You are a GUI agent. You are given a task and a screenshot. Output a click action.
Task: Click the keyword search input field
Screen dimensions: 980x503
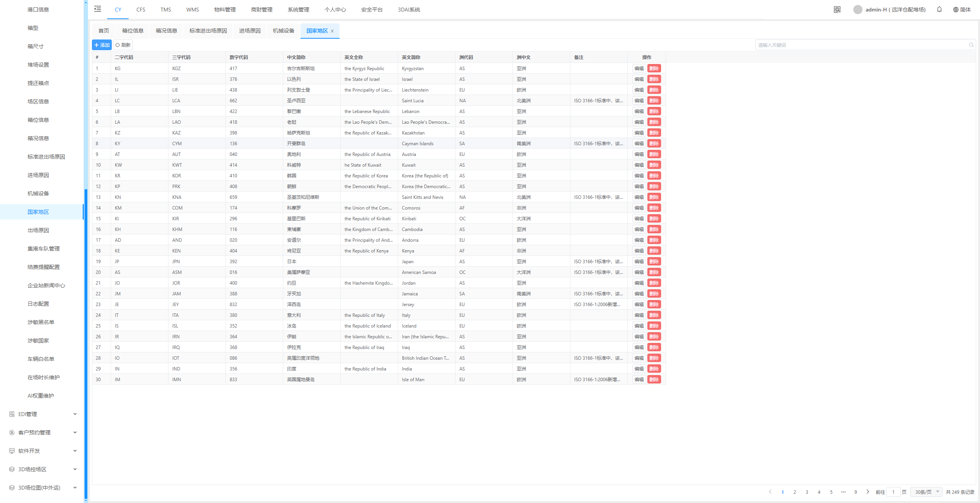(861, 45)
